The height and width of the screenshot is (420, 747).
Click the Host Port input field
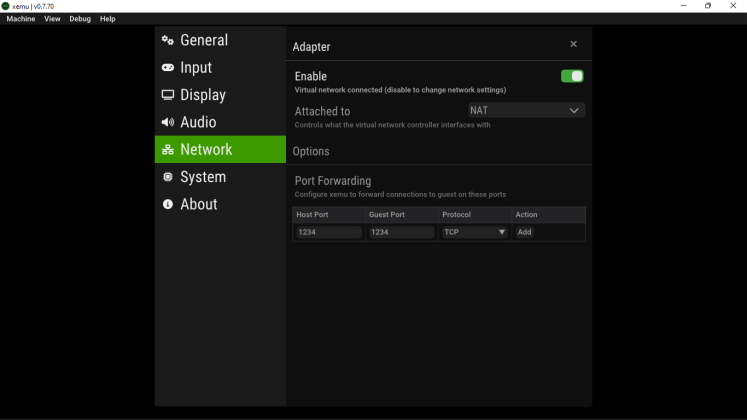[x=328, y=232]
